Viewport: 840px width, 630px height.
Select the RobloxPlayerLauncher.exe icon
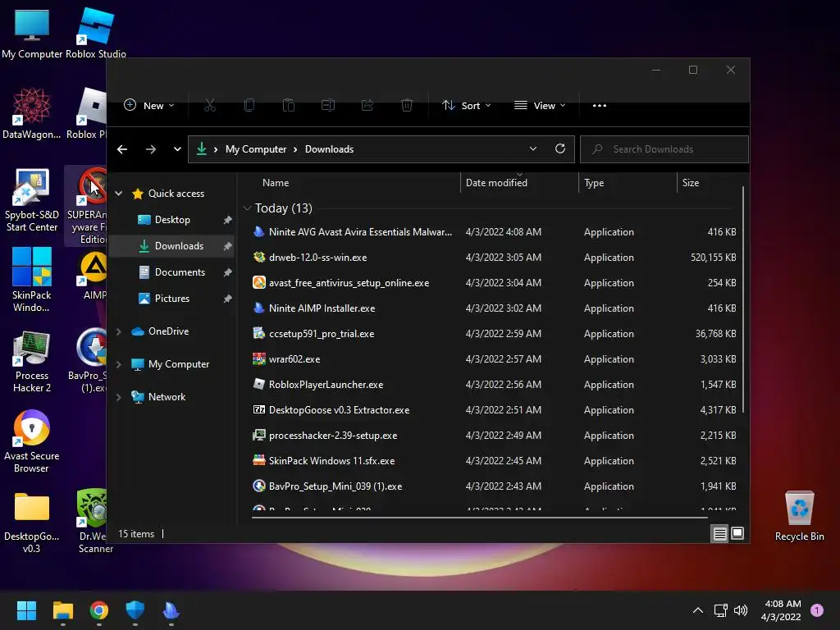click(259, 384)
